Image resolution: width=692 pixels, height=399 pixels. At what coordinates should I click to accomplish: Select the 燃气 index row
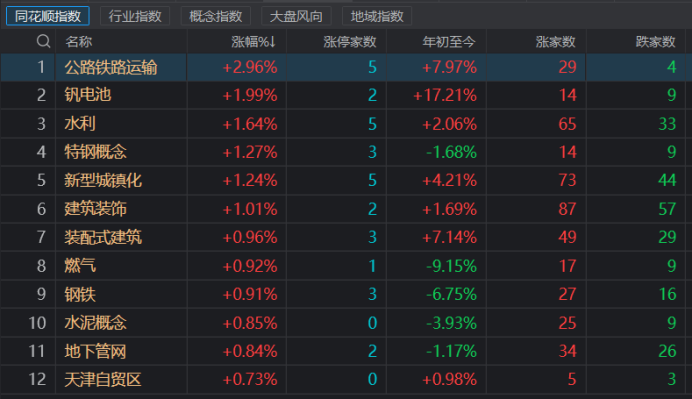[343, 266]
